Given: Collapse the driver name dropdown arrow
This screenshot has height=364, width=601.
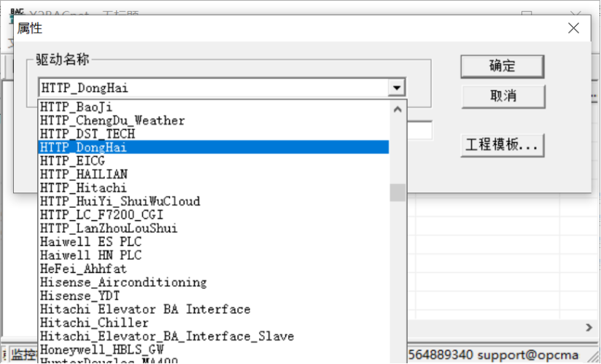Looking at the screenshot, I should coord(397,88).
